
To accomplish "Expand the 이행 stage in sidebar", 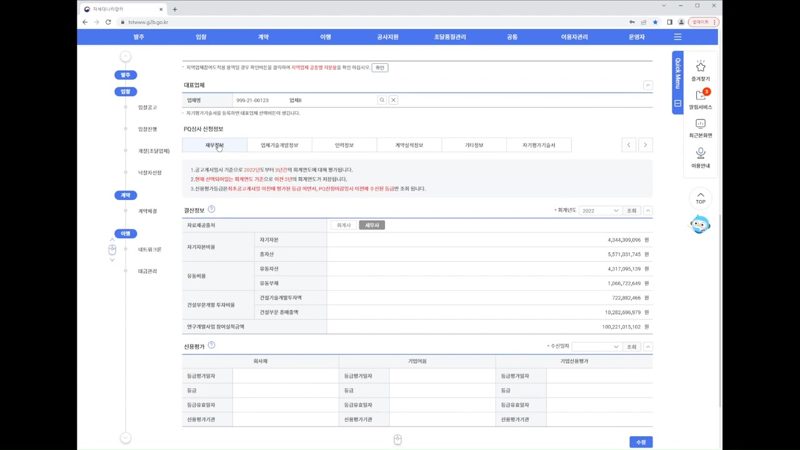I will pos(126,234).
